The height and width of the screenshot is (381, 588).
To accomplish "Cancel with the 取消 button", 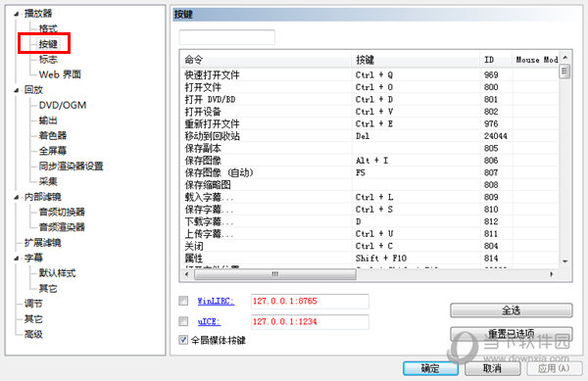I will (492, 368).
